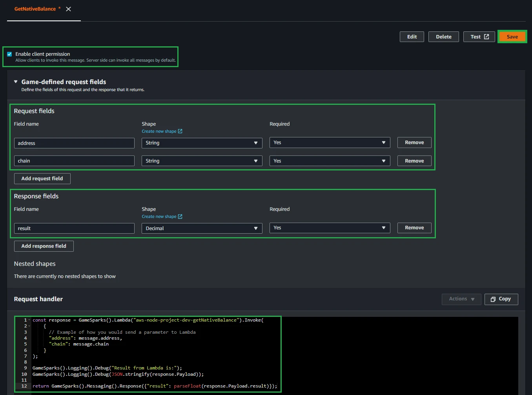
Task: Remove the address request field
Action: tap(414, 143)
